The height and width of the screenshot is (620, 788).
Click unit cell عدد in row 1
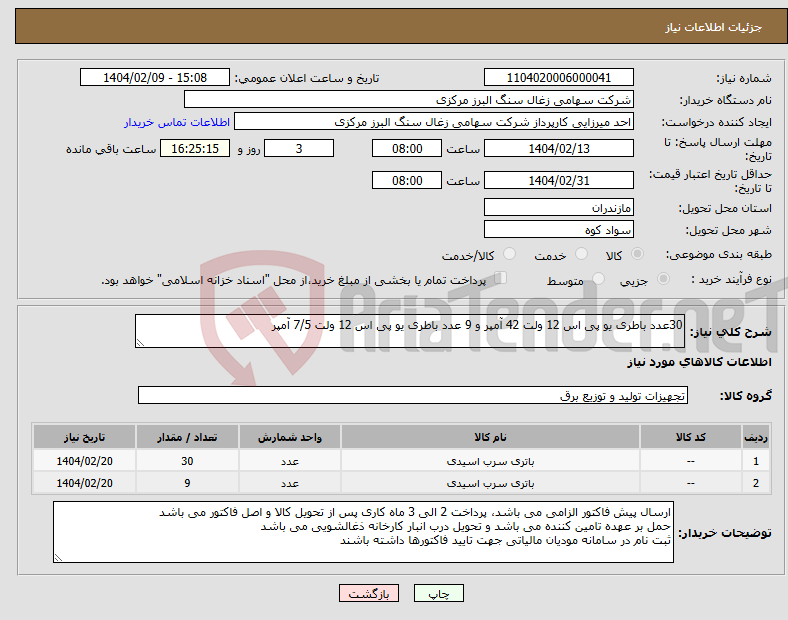tap(290, 461)
